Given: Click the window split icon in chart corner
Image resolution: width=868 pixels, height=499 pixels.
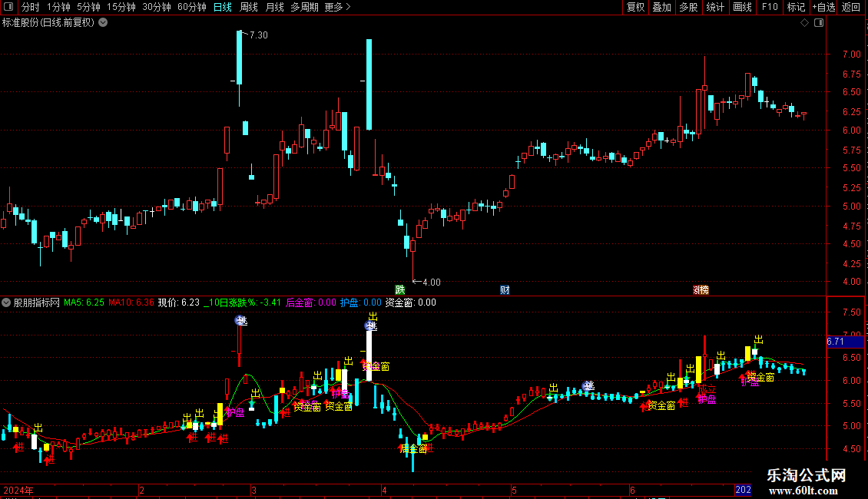Looking at the screenshot, I should pyautogui.click(x=819, y=23).
